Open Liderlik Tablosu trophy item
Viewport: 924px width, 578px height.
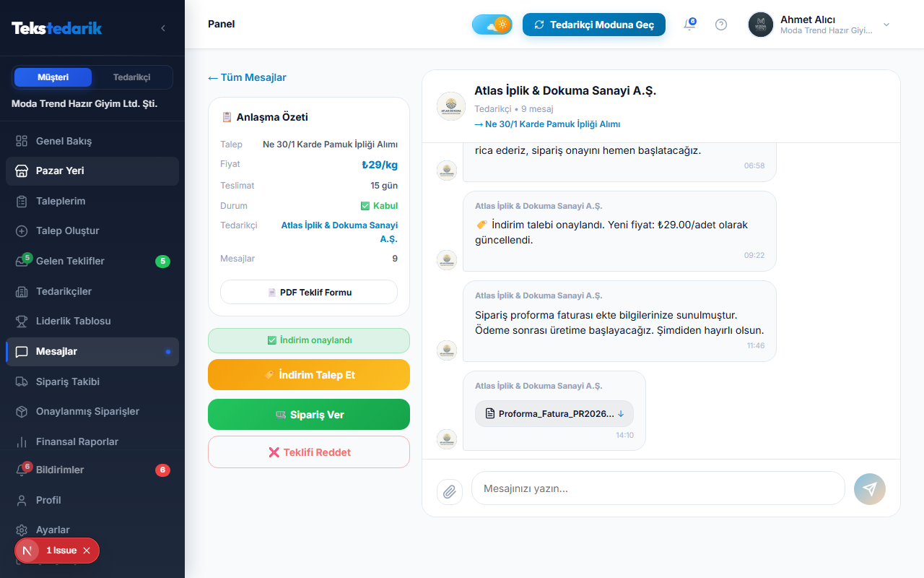coord(92,321)
